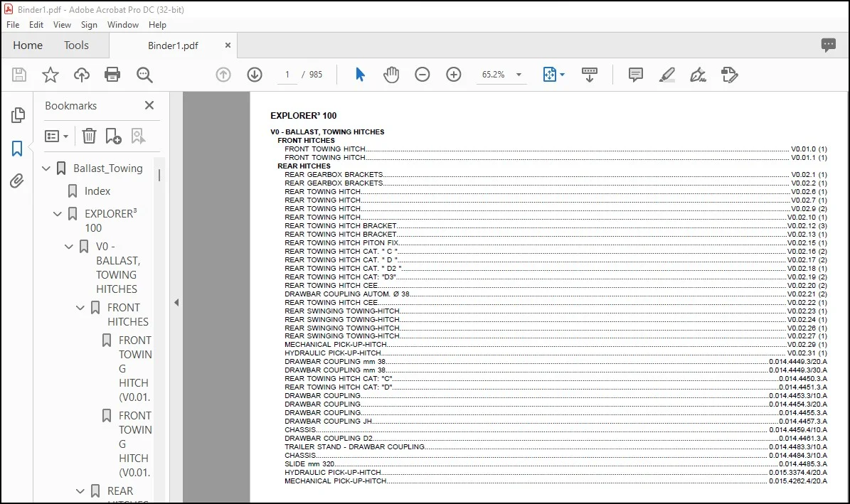The height and width of the screenshot is (504, 850).
Task: Click the stamp/redact toolbar icon
Action: tap(730, 75)
